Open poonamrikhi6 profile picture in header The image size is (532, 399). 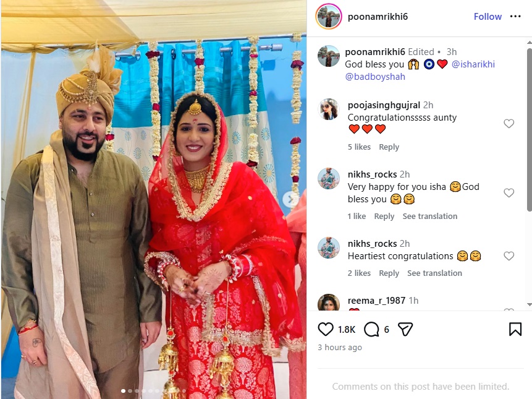tap(329, 16)
